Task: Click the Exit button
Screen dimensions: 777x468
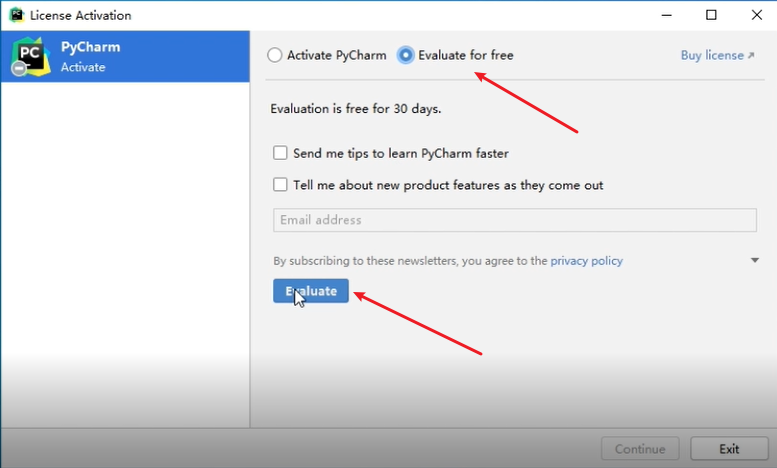Action: [729, 449]
